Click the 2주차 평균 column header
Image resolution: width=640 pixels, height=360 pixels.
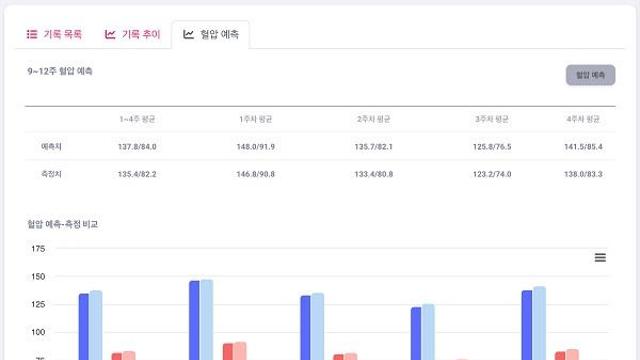[x=373, y=119]
